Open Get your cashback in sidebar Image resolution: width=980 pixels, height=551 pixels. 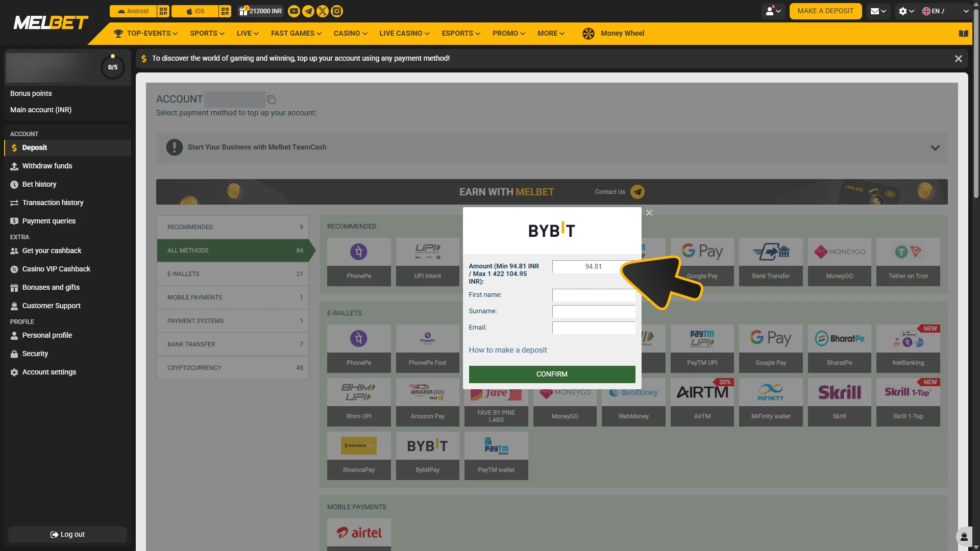pyautogui.click(x=67, y=251)
